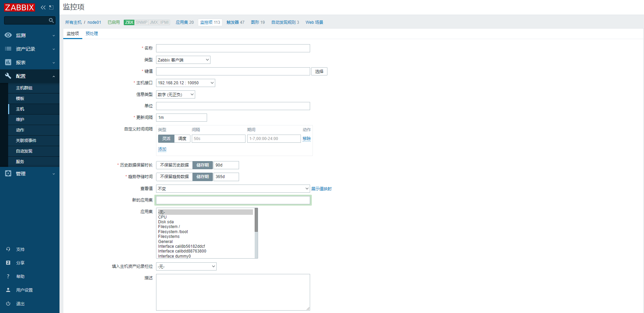Image resolution: width=644 pixels, height=313 pixels.
Task: Open the 类型 Zabbix 客户端 dropdown
Action: tap(183, 60)
